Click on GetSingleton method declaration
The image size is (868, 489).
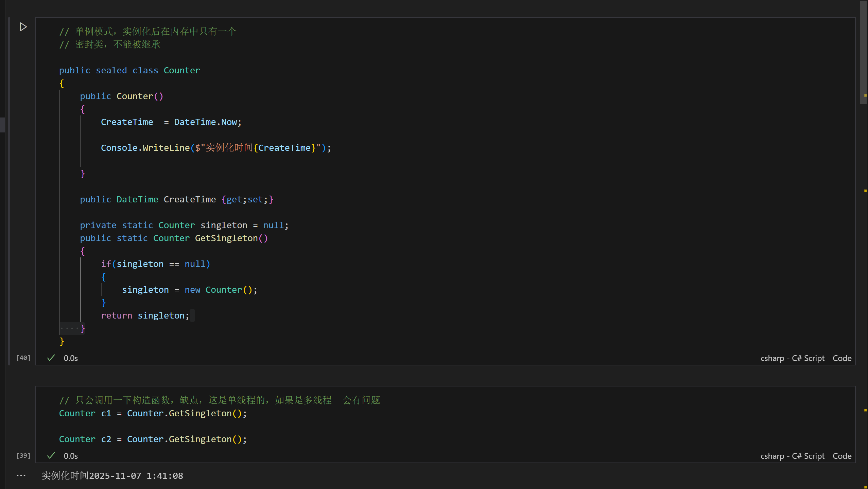point(226,238)
